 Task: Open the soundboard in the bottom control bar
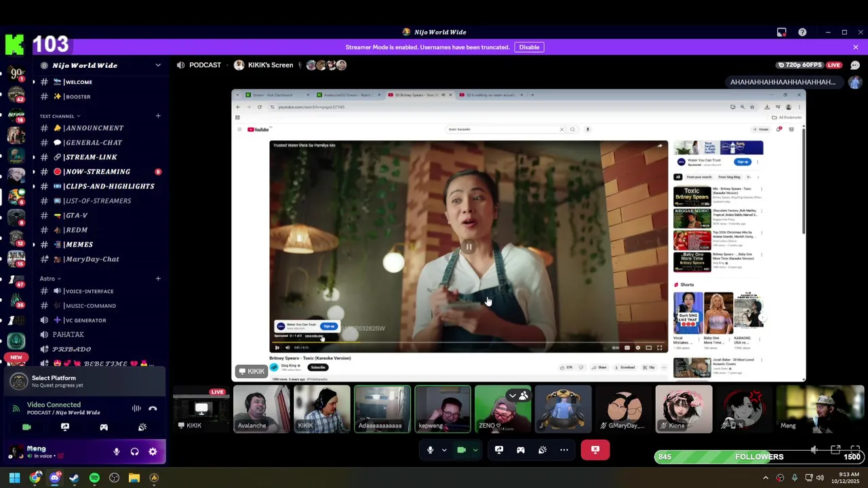tap(542, 449)
